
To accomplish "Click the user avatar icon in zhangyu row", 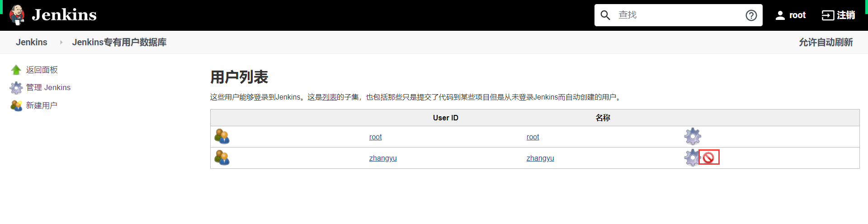I will tap(222, 157).
